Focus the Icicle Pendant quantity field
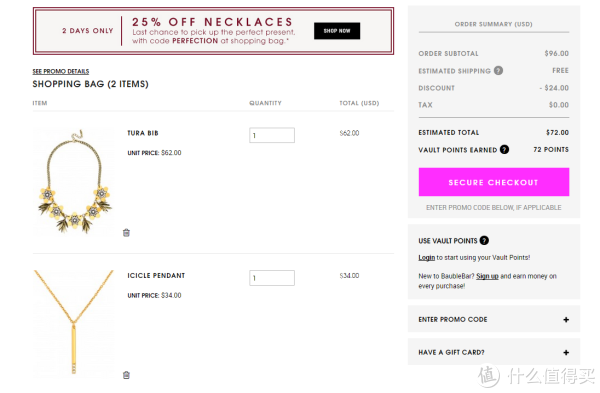 (x=272, y=278)
